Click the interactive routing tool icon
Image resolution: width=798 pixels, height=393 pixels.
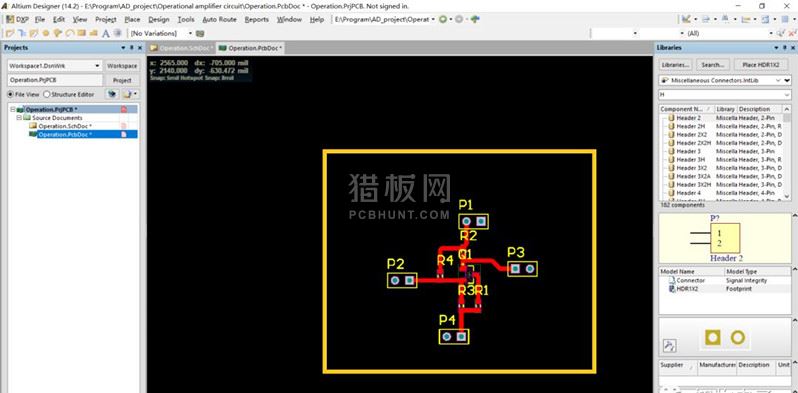(x=10, y=33)
